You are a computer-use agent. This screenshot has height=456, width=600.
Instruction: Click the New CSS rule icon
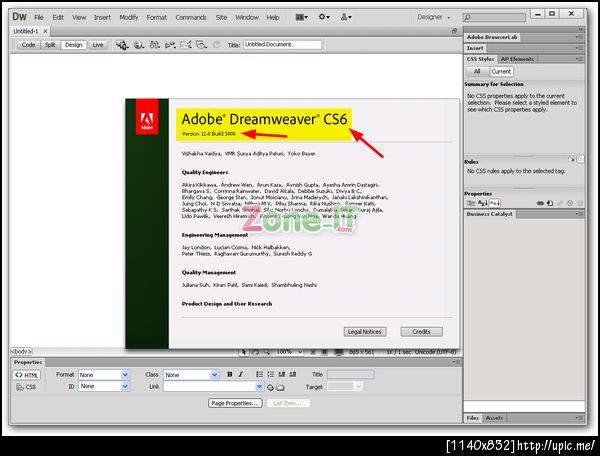550,203
